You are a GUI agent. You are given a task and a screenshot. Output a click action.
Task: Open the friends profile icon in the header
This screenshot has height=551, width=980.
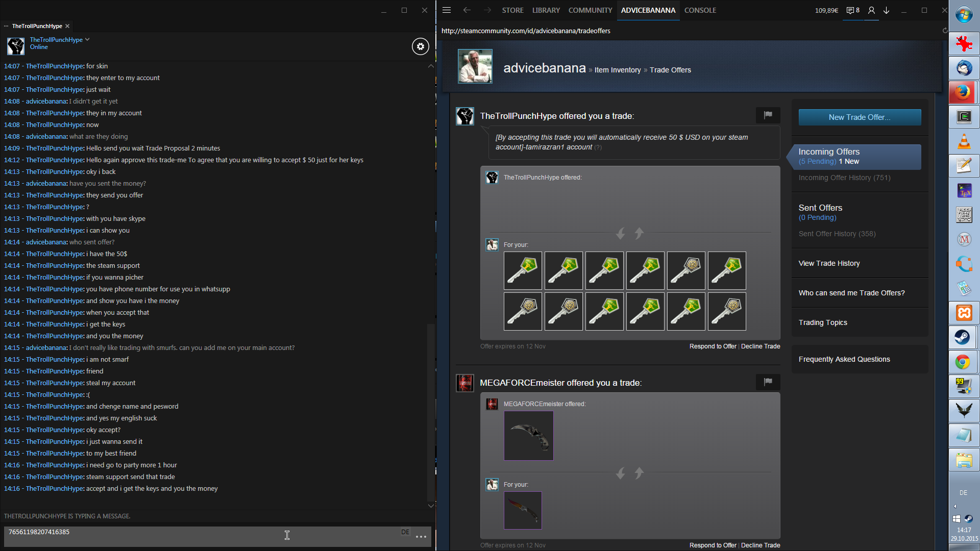(871, 10)
